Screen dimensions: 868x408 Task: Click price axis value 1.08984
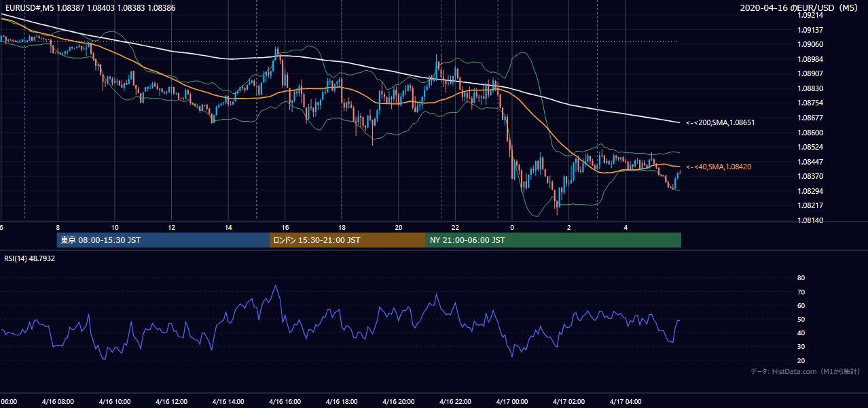point(810,59)
